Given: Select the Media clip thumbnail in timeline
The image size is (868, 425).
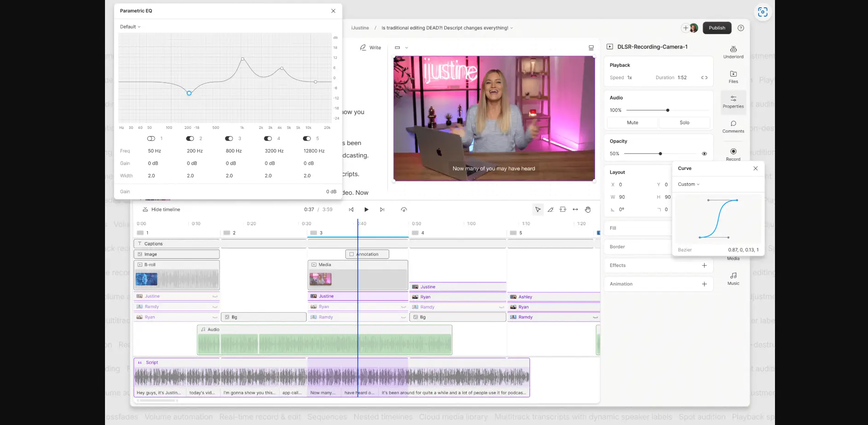Looking at the screenshot, I should click(x=320, y=279).
